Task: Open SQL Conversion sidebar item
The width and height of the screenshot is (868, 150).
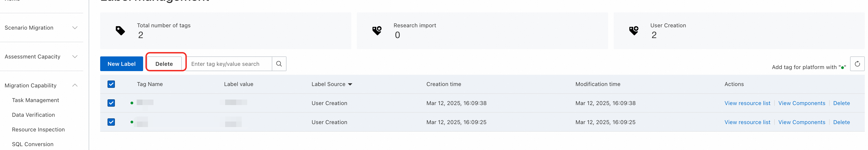Action: [33, 144]
